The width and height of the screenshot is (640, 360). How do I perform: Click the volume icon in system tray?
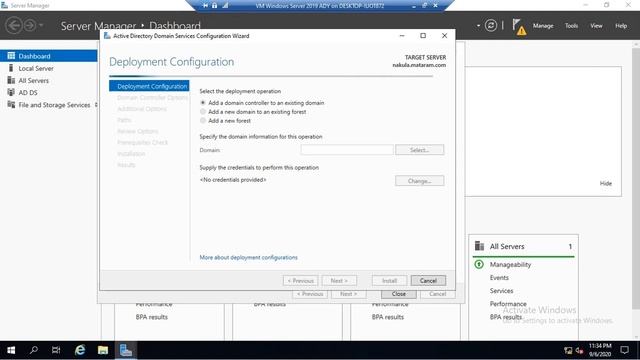tap(579, 351)
